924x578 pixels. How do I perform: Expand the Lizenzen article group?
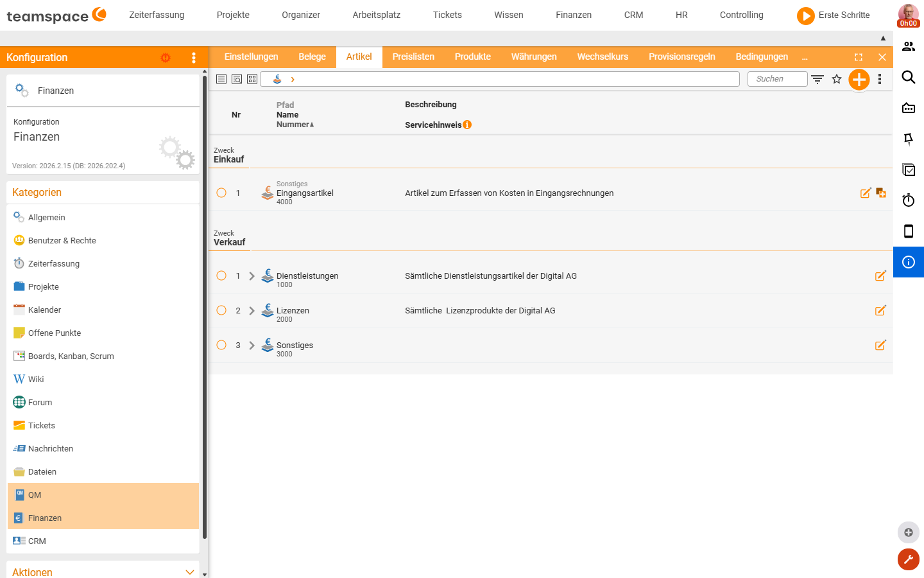coord(252,311)
